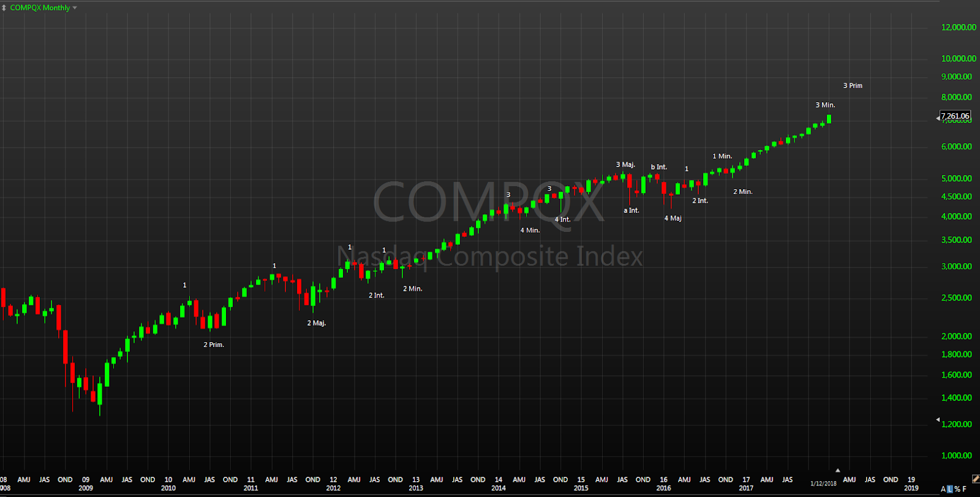Toggle the F fit button
This screenshot has width=980, height=497.
(964, 489)
